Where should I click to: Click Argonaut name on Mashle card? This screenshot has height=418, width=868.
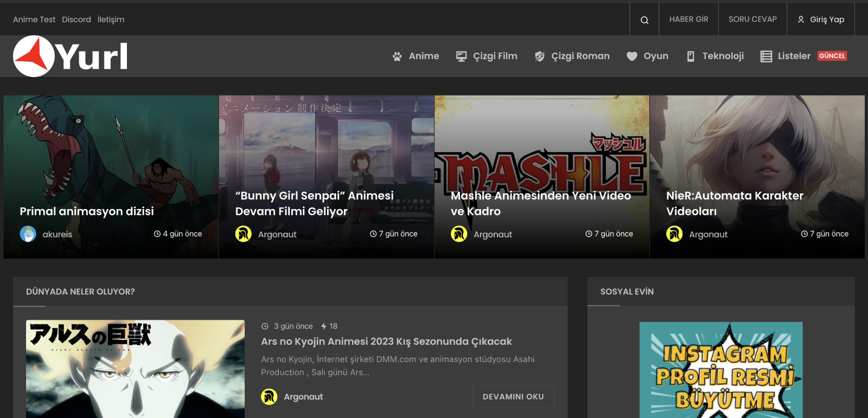493,235
